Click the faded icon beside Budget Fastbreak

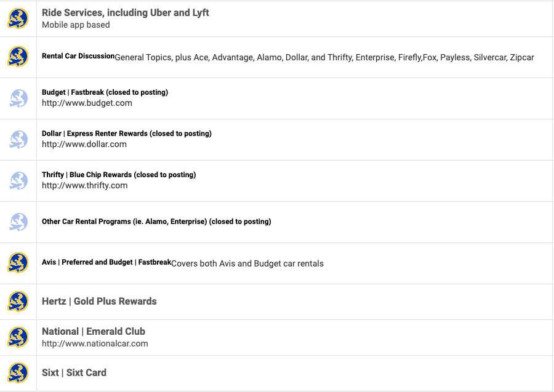18,98
